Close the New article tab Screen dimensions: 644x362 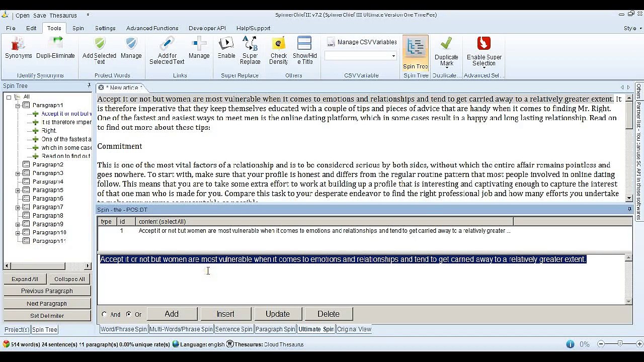[x=101, y=87]
